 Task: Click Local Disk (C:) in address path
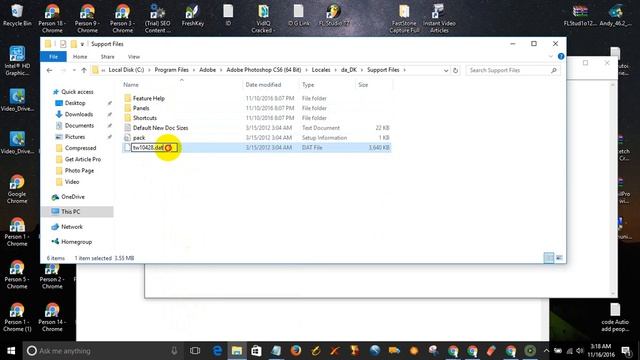(x=126, y=70)
